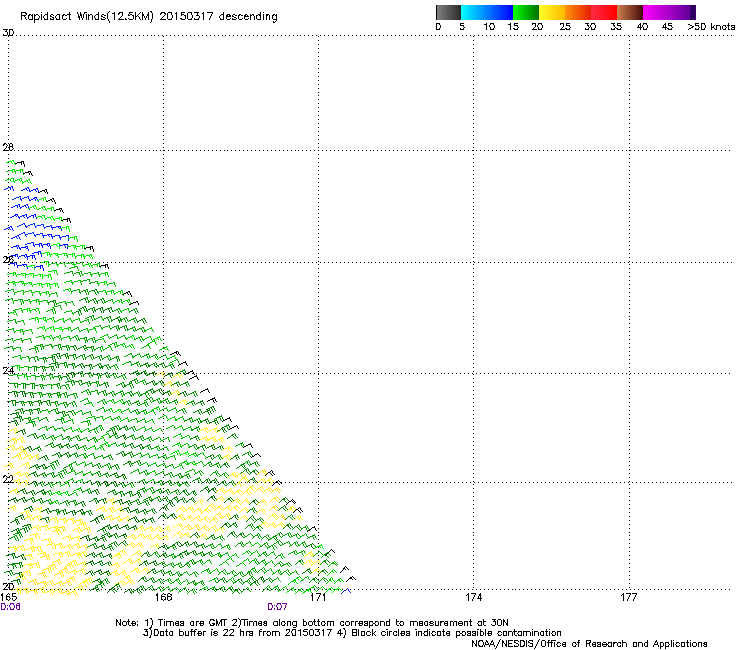Click the longitude label '168'
Image resolution: width=740 pixels, height=650 pixels.
(163, 597)
